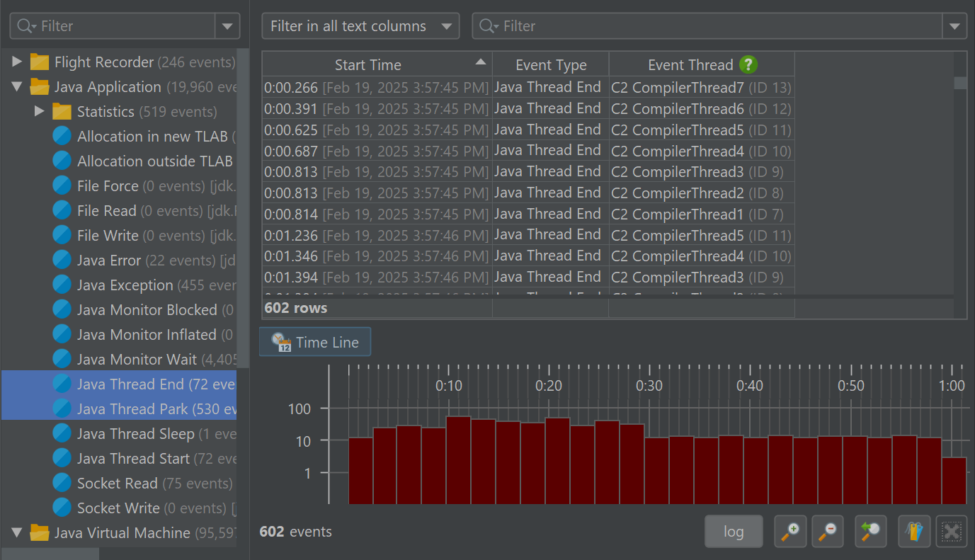Viewport: 975px width, 560px height.
Task: Click the zoom out magnifier icon
Action: coord(826,531)
